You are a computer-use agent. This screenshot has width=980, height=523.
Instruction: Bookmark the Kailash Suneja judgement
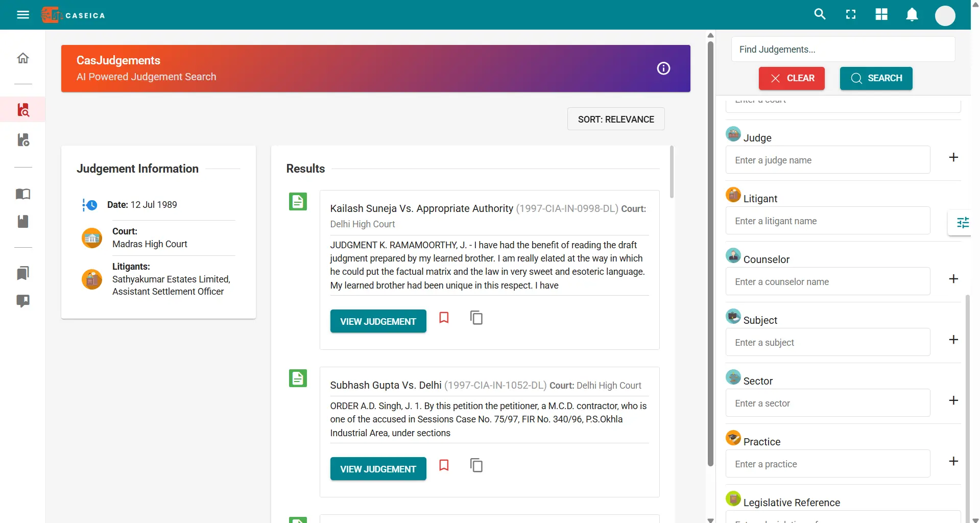pyautogui.click(x=444, y=318)
